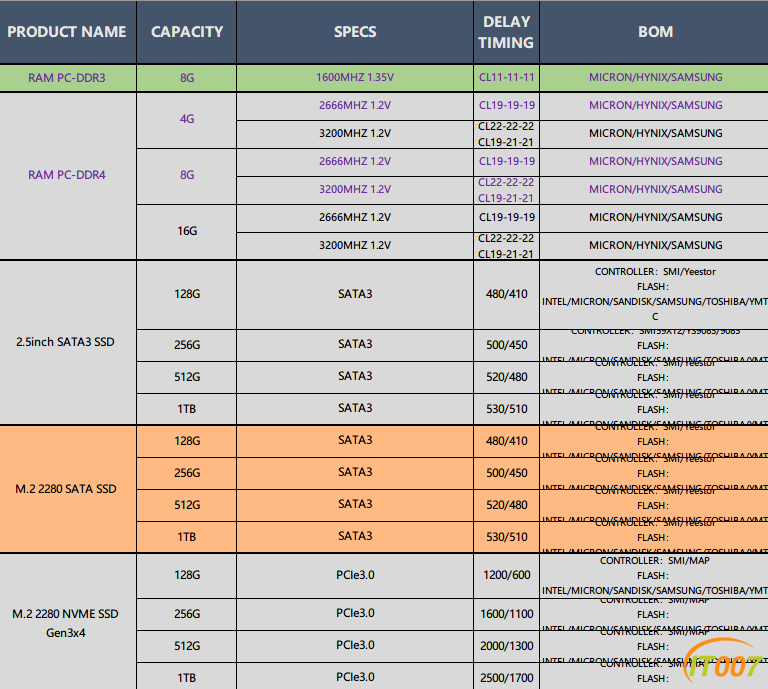Select the 8G capacity cell under DDR4
The height and width of the screenshot is (689, 768).
pos(187,175)
